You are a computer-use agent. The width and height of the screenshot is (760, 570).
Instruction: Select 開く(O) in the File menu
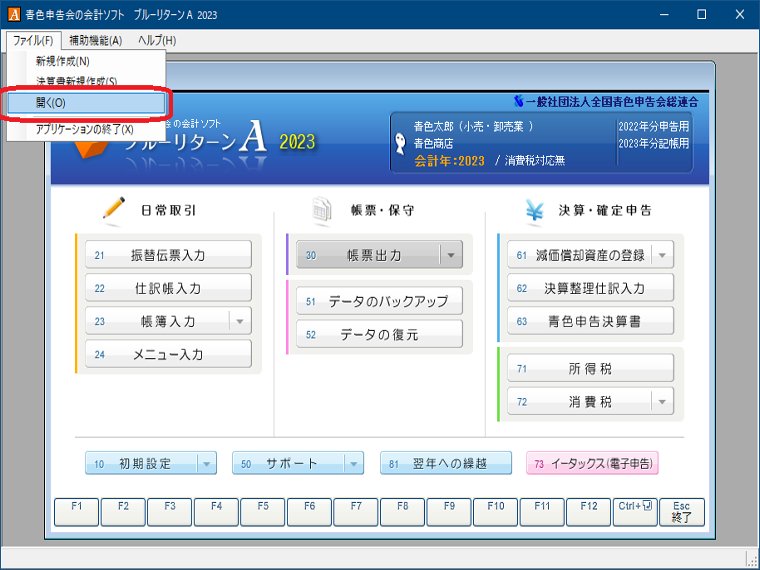[87, 103]
